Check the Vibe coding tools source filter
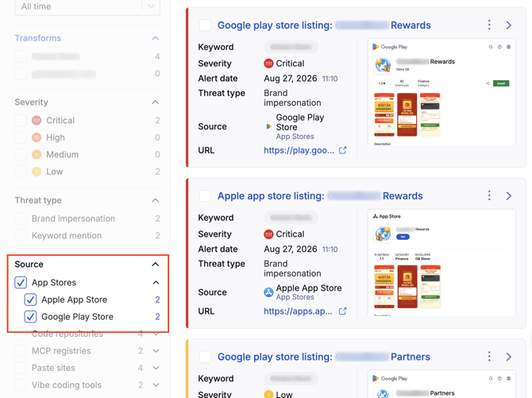The height and width of the screenshot is (398, 532). coord(21,384)
